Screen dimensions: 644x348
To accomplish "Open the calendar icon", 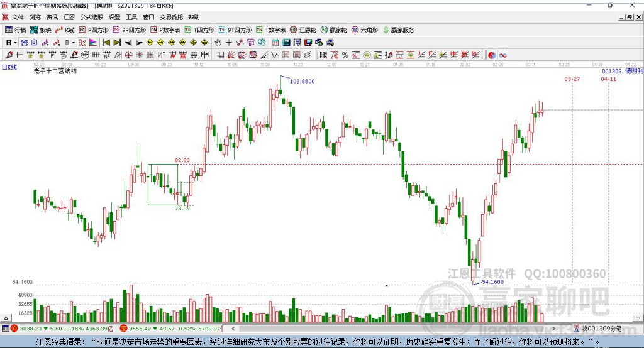I will 275,43.
